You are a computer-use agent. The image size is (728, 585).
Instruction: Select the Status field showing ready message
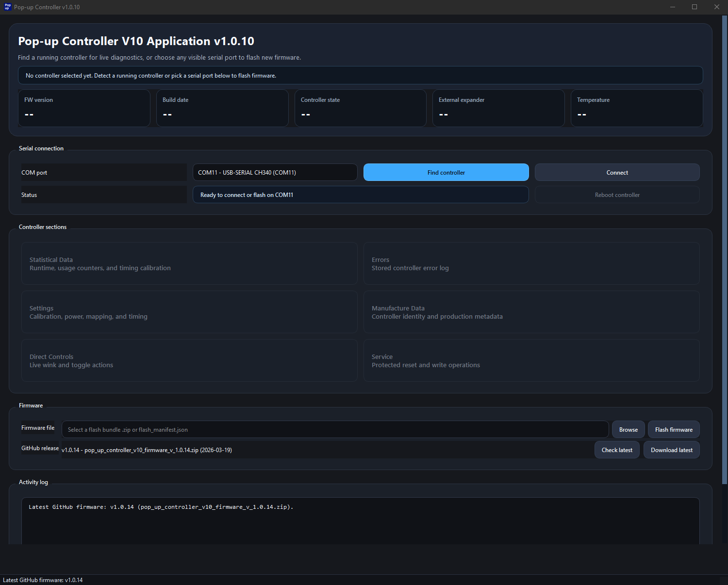pyautogui.click(x=361, y=195)
